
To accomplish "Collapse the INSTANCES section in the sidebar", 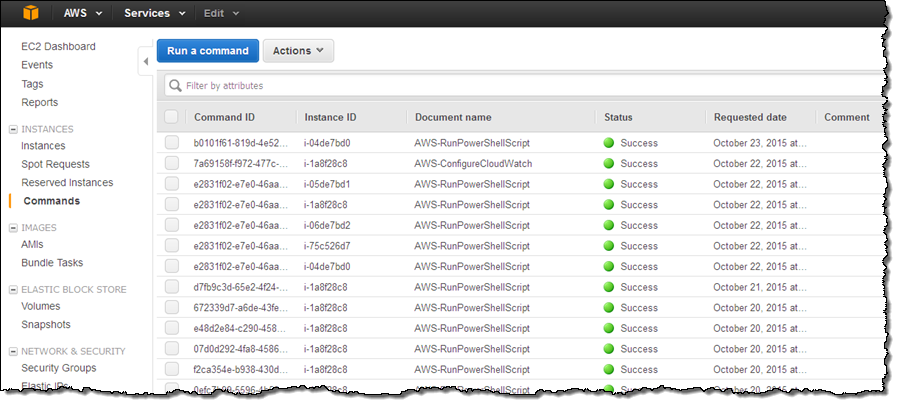I will click(13, 129).
